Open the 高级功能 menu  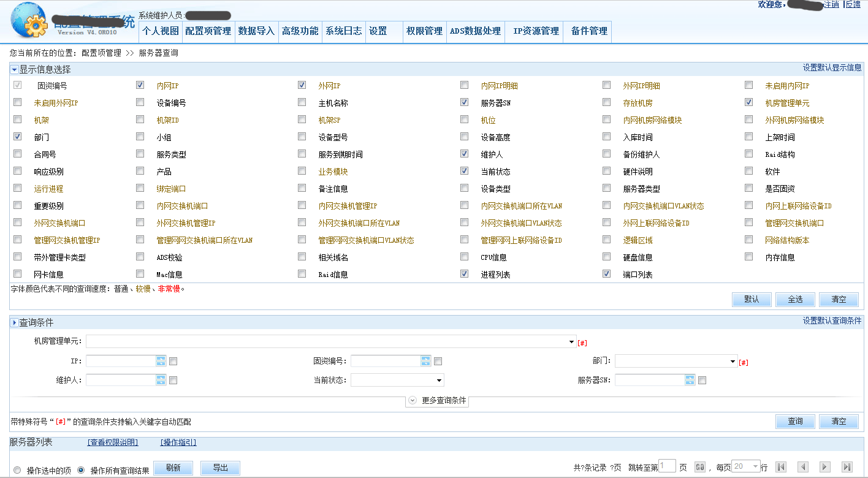pos(300,31)
